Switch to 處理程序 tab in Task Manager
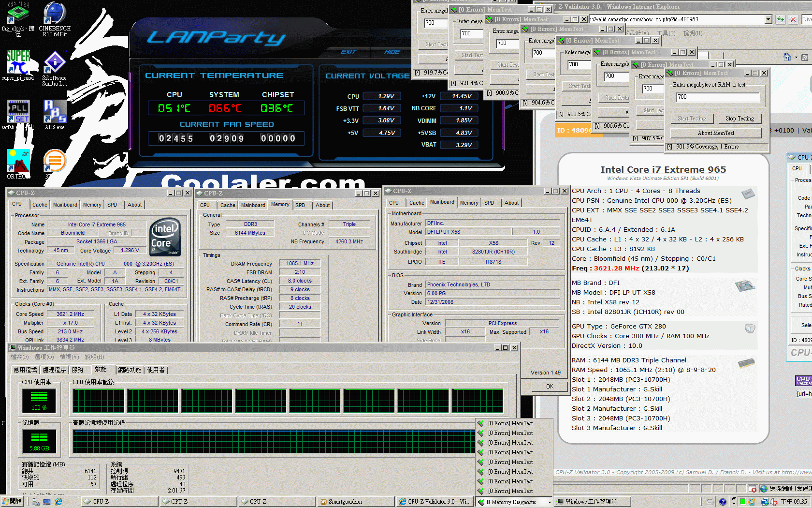 point(54,370)
